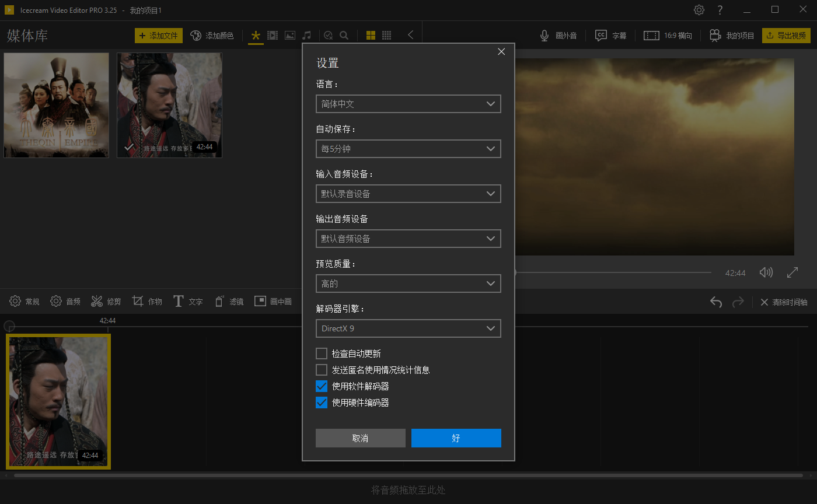Mute the preview player volume
Image resolution: width=817 pixels, height=504 pixels.
tap(766, 272)
